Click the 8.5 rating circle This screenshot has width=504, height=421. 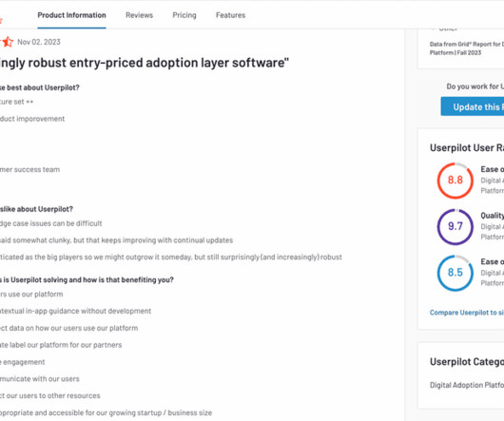click(x=455, y=273)
